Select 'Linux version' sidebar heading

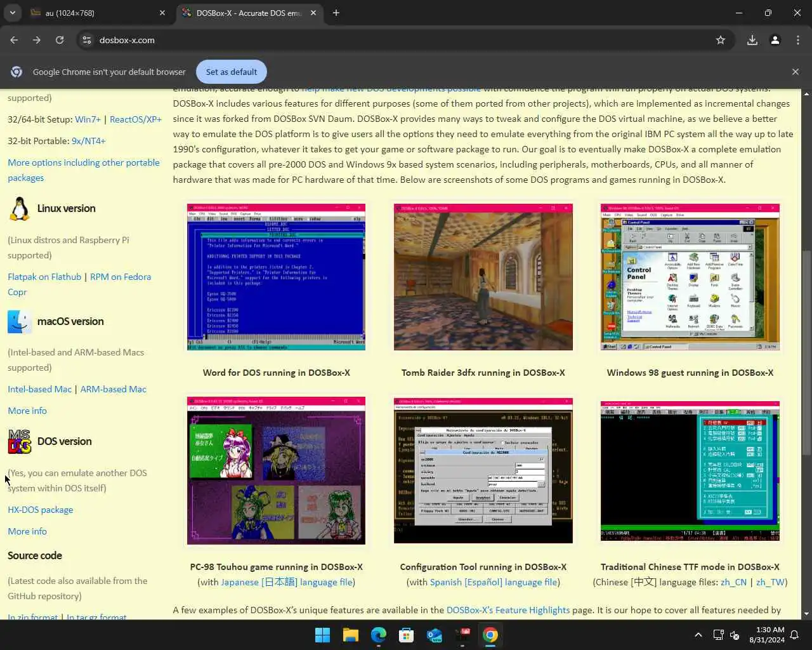66,208
